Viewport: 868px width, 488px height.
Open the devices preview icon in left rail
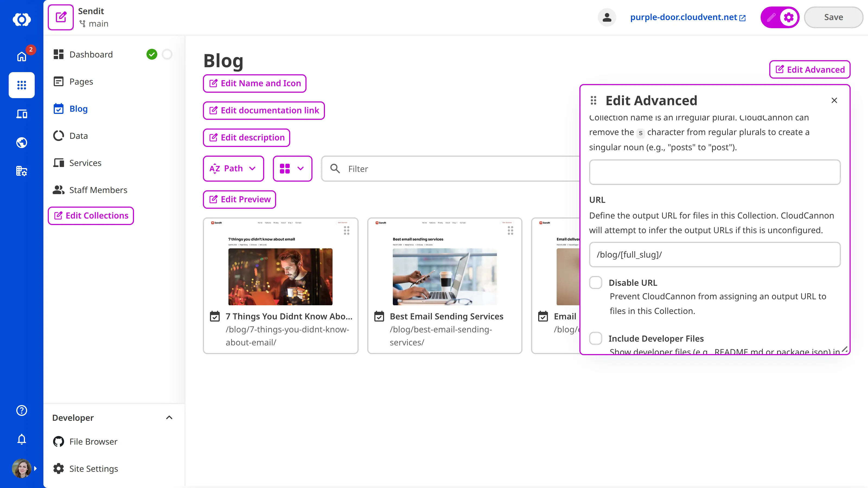22,114
